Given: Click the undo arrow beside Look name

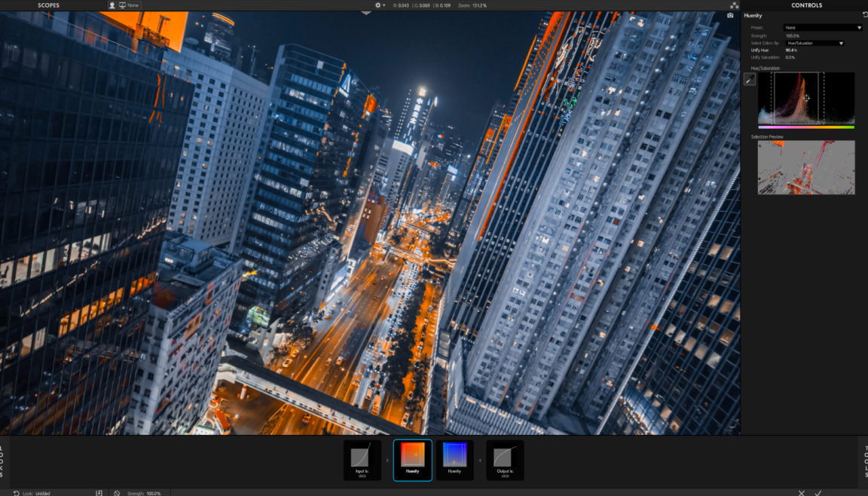Looking at the screenshot, I should coord(17,492).
